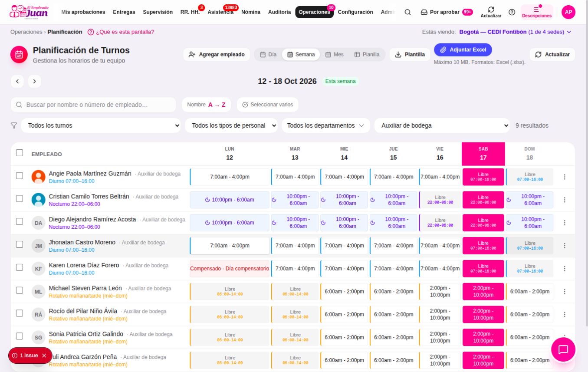This screenshot has width=588, height=372.
Task: Open row options for Michael Steven Parra
Action: [565, 292]
